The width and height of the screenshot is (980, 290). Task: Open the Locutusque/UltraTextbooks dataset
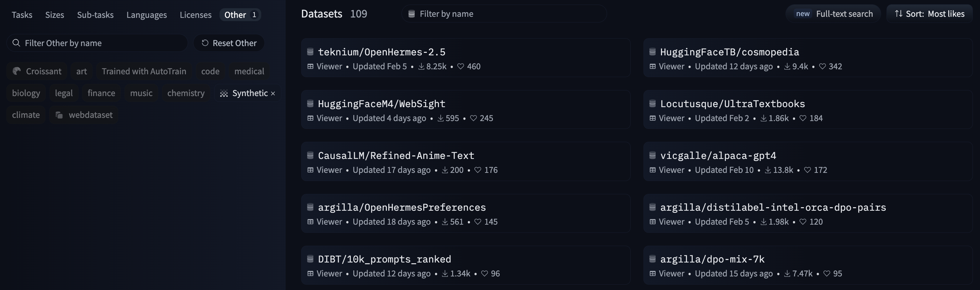732,104
